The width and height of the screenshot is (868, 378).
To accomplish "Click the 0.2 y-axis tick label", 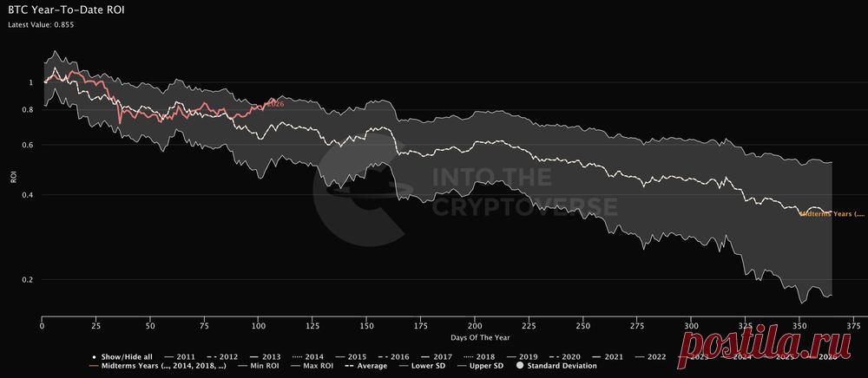I will point(29,280).
